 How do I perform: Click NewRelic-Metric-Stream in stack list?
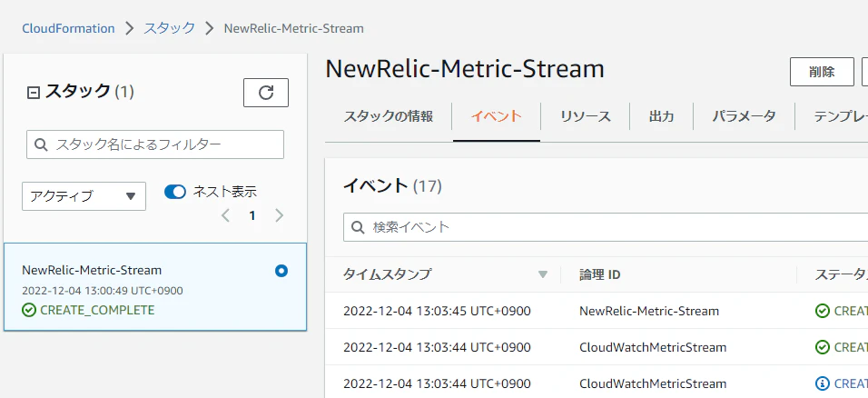(x=92, y=271)
